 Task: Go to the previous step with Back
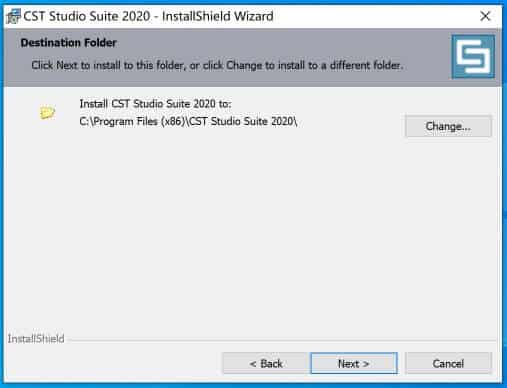pos(266,363)
